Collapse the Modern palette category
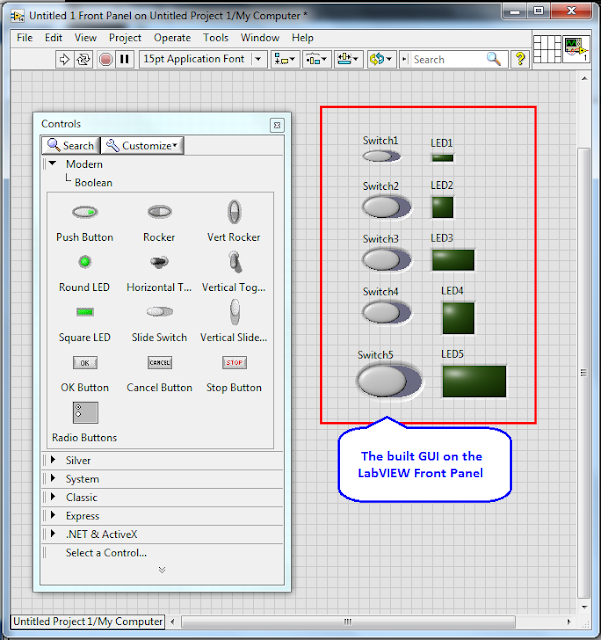This screenshot has height=640, width=601. click(52, 163)
